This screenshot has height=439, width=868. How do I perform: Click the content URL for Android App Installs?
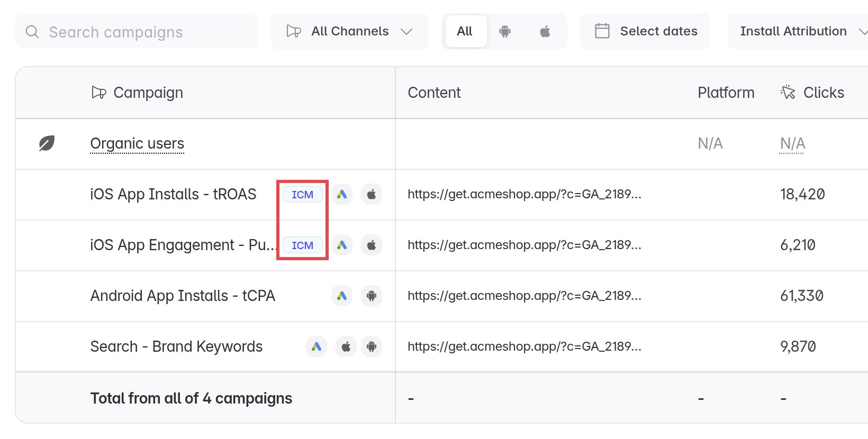[525, 296]
